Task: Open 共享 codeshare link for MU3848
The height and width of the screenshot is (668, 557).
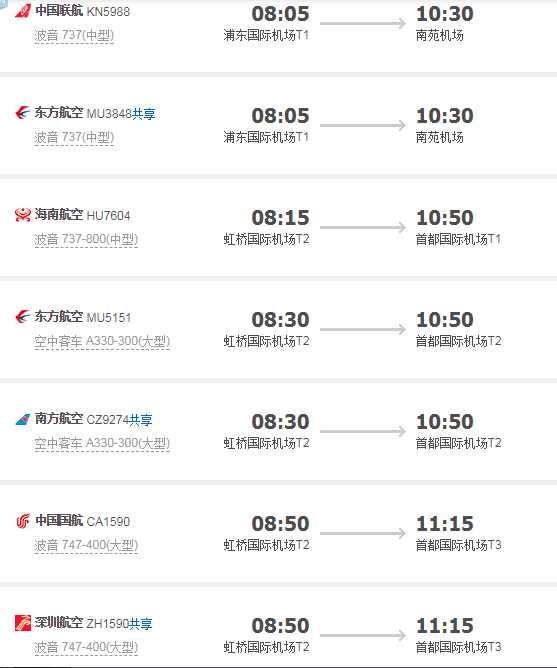Action: [144, 114]
